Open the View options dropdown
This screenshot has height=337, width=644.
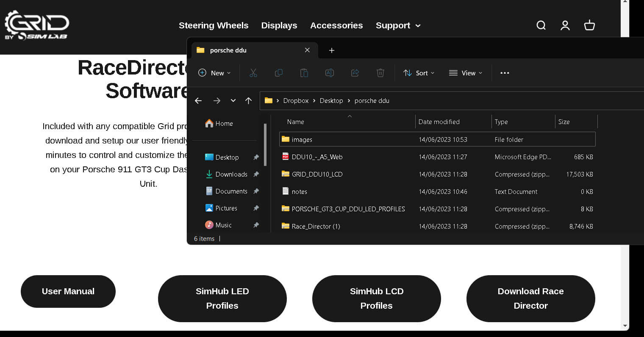(x=466, y=73)
